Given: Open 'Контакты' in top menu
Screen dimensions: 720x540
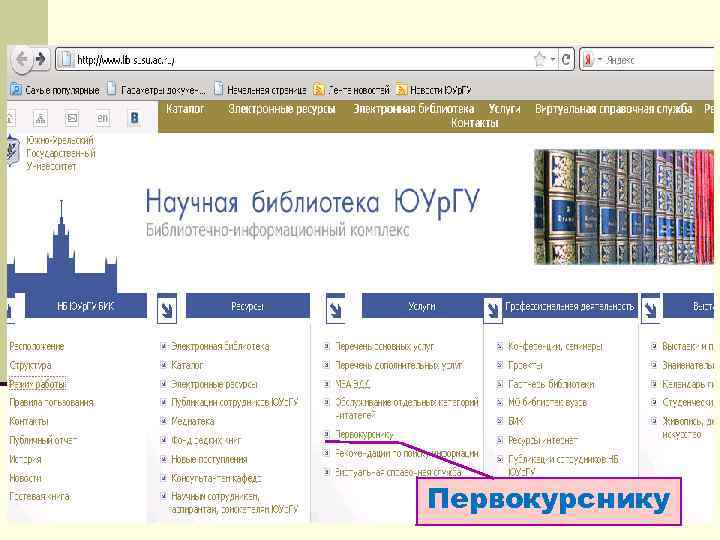Looking at the screenshot, I should pos(474,123).
